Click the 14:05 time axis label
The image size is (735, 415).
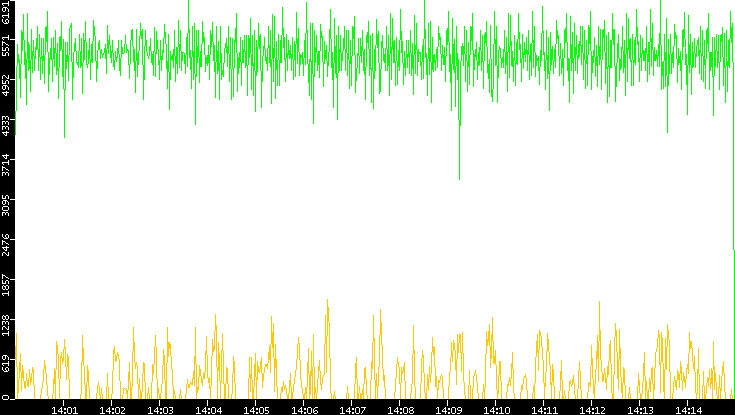[x=256, y=411]
